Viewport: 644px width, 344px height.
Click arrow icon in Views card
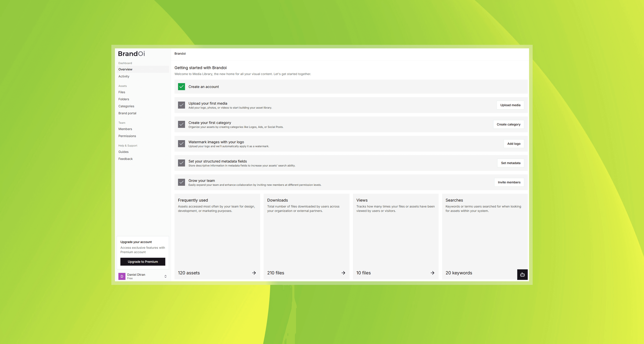(x=432, y=273)
